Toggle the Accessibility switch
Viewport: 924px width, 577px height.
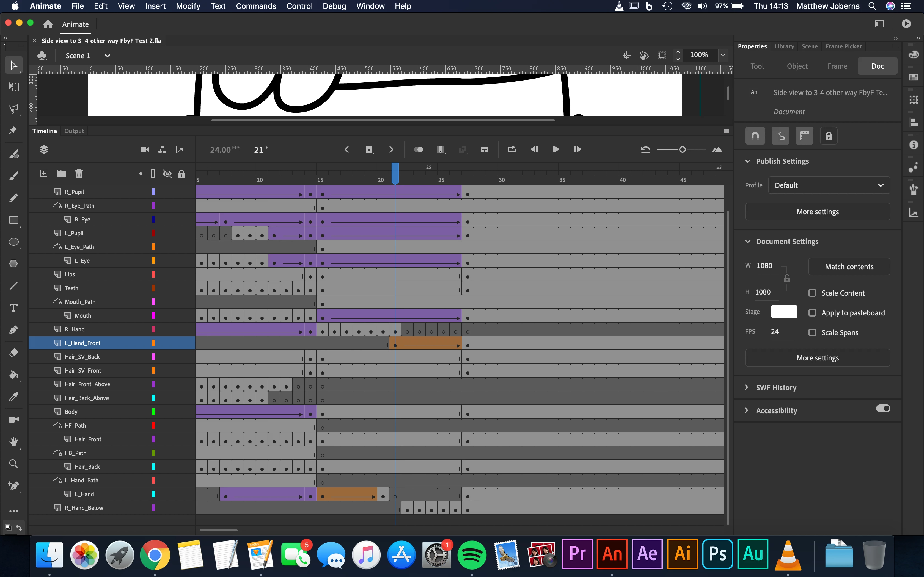pyautogui.click(x=883, y=409)
